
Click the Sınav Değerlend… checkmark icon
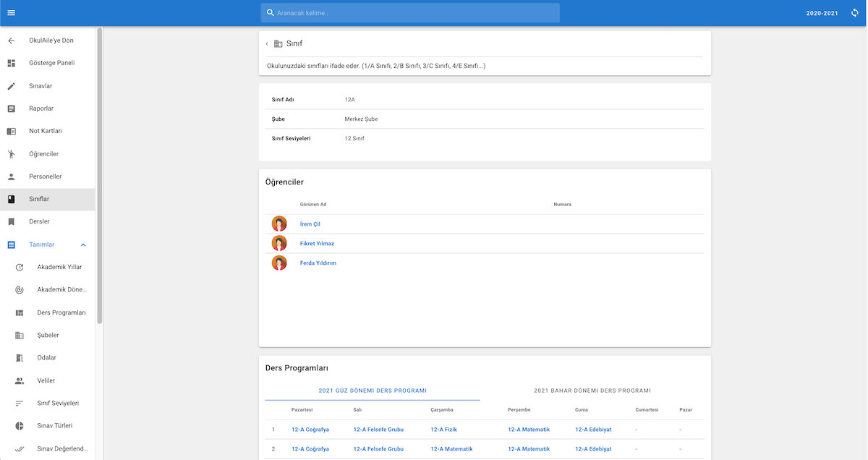point(20,448)
